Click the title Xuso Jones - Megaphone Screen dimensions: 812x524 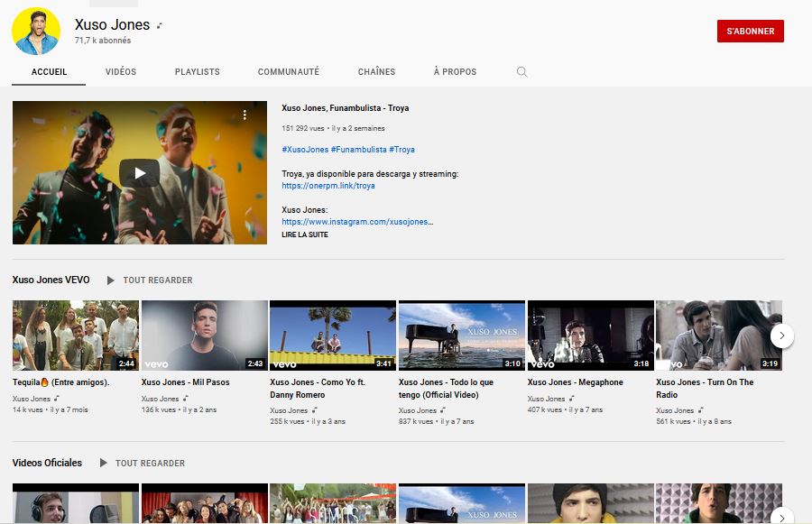click(576, 382)
